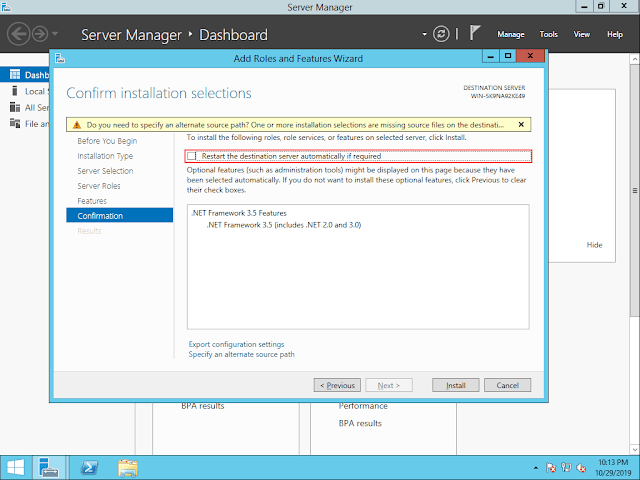Dismiss the alternate source path warning
Viewport: 640px width, 480px height.
point(521,124)
